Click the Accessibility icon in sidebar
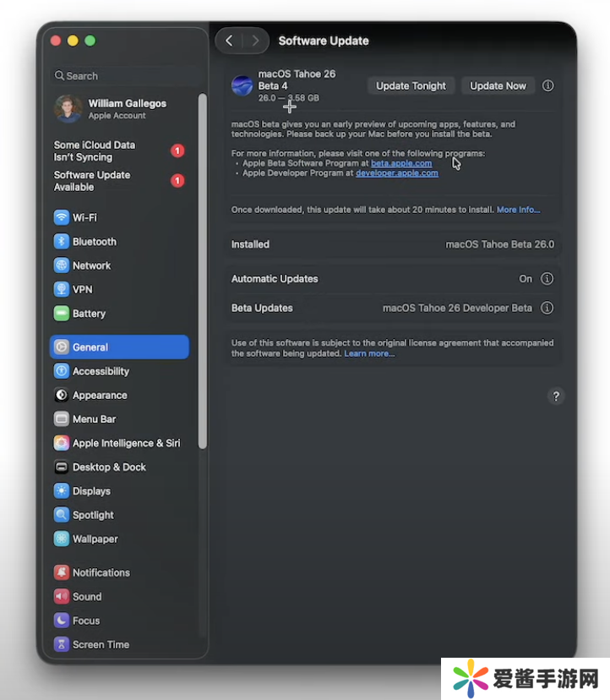The height and width of the screenshot is (700, 610). click(61, 371)
